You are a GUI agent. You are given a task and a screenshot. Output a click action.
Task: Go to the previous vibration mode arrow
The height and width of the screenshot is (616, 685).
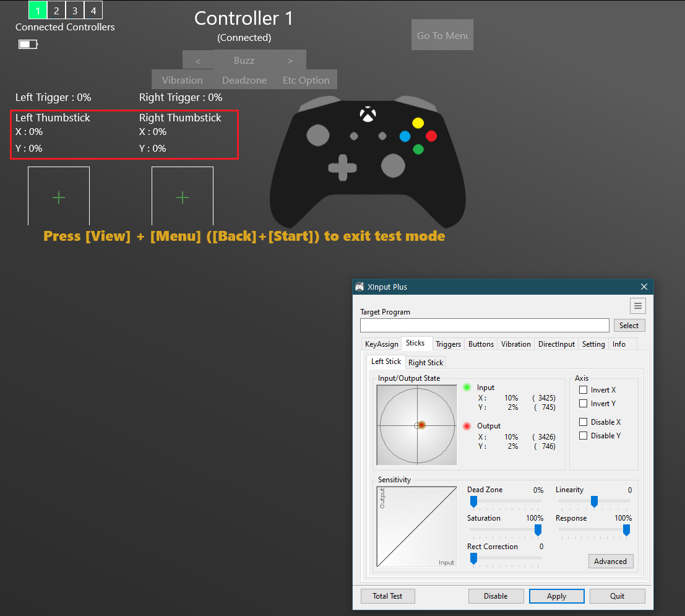click(198, 61)
